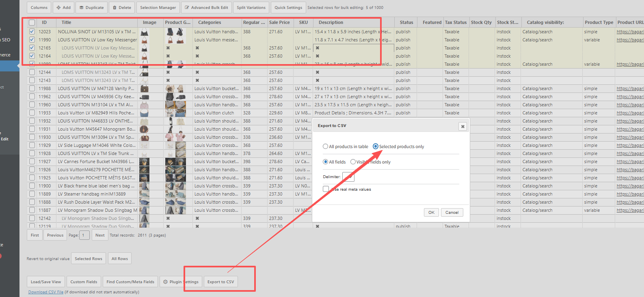Toggle the select-all checkbox in the table header
Image resolution: width=644 pixels, height=297 pixels.
(32, 23)
